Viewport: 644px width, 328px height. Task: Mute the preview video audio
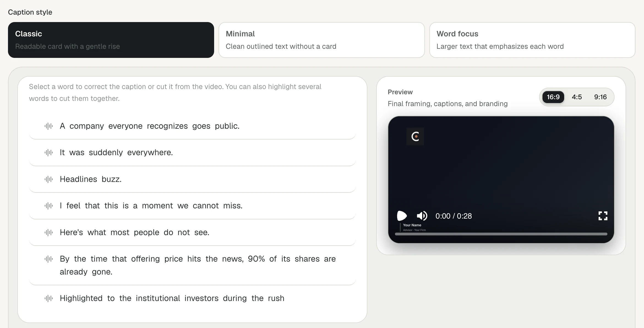tap(422, 216)
